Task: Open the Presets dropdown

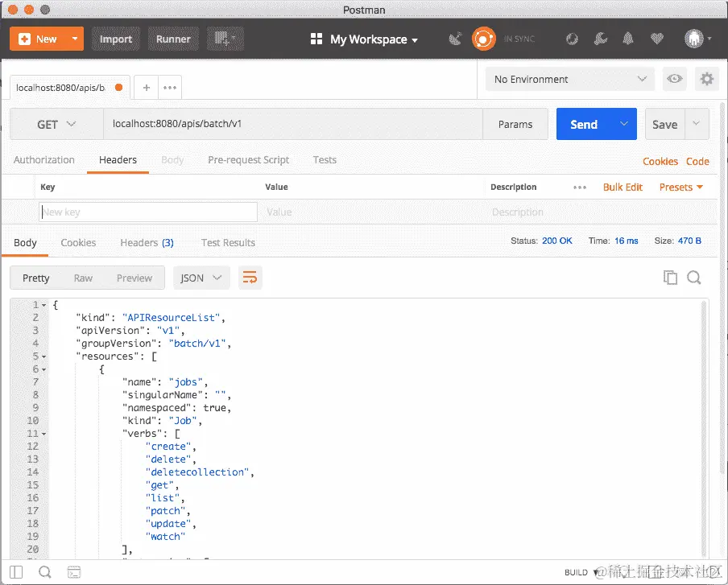Action: click(x=681, y=187)
